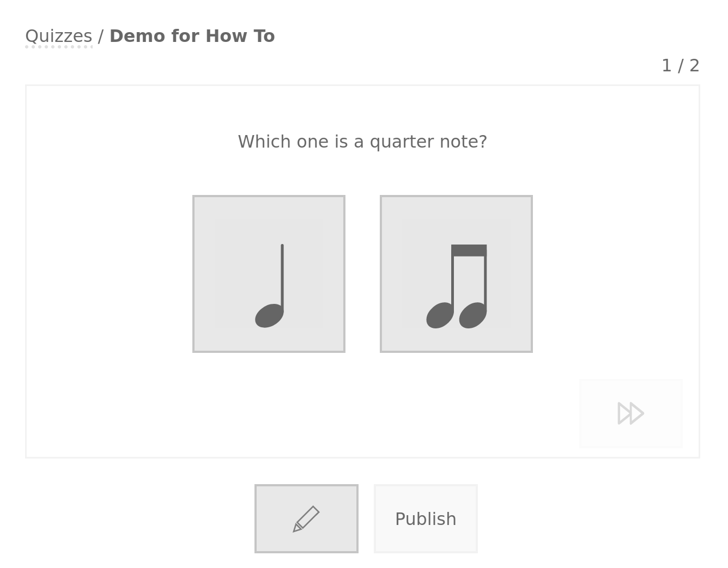728x568 pixels.
Task: Click the quiz title Demo for How To
Action: pyautogui.click(x=192, y=36)
